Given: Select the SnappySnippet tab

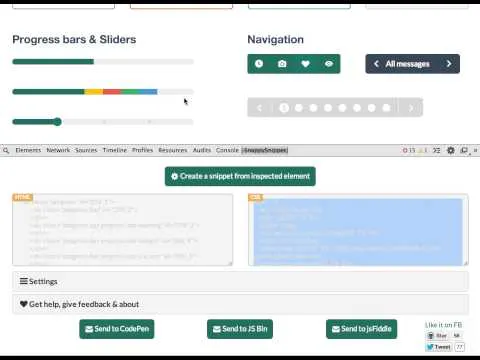Looking at the screenshot, I should 265,150.
